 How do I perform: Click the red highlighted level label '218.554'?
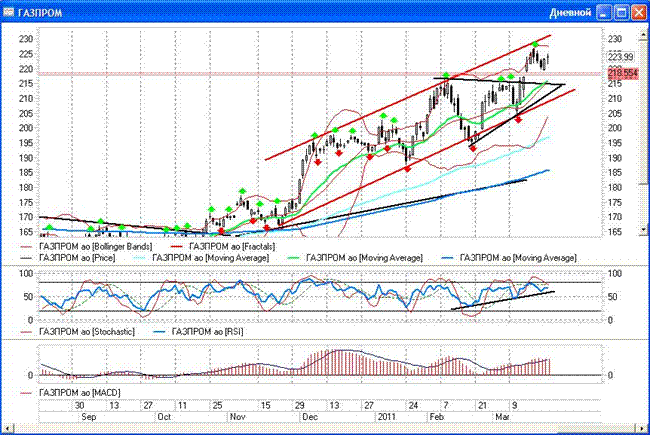(x=623, y=73)
